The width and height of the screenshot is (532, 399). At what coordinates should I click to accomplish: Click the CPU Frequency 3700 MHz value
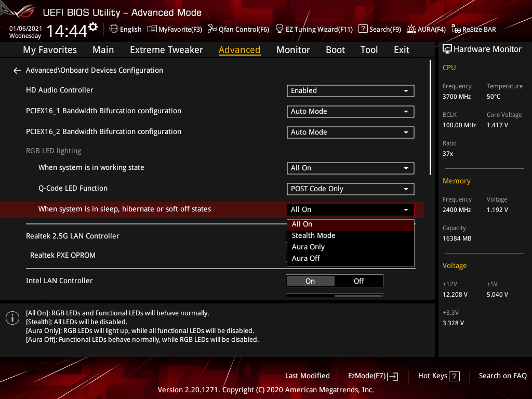coord(456,97)
